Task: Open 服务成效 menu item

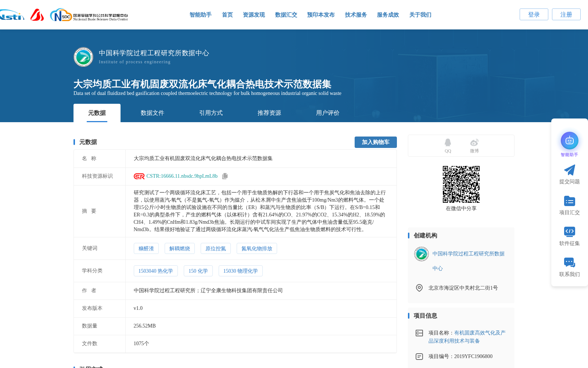Action: [388, 15]
